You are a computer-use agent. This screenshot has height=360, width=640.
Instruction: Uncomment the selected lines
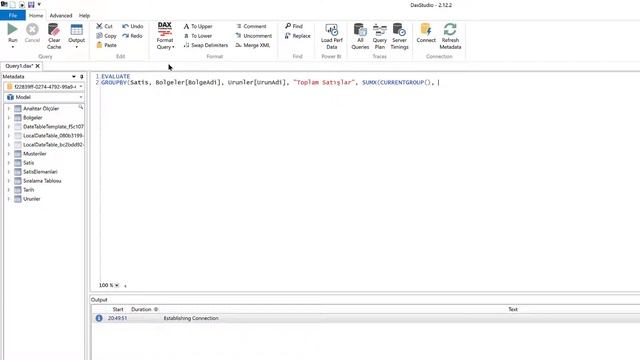coord(253,36)
